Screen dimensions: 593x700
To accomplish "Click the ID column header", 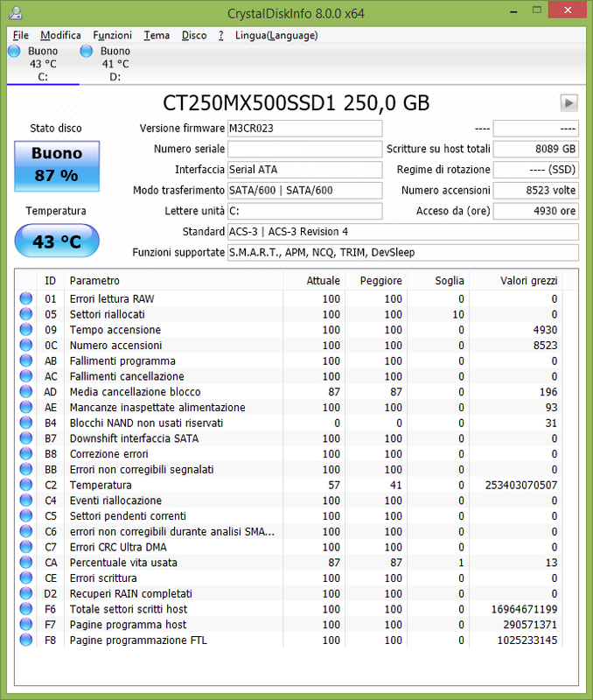I will 51,280.
